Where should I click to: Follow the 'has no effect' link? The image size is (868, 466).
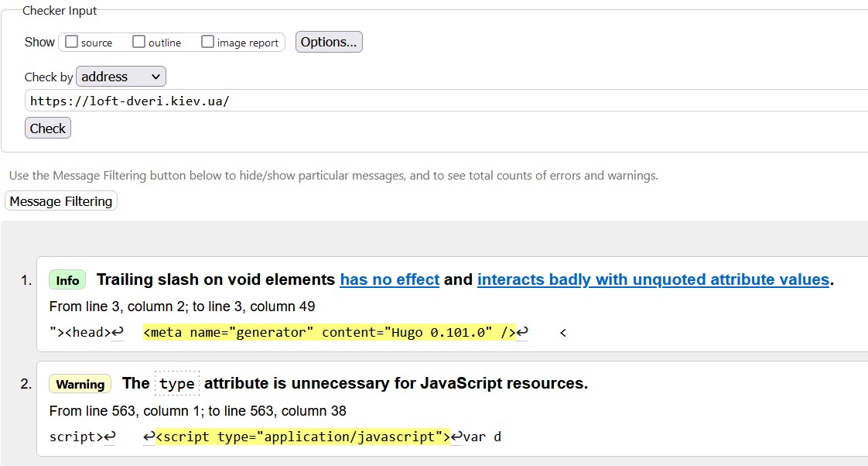(x=390, y=279)
